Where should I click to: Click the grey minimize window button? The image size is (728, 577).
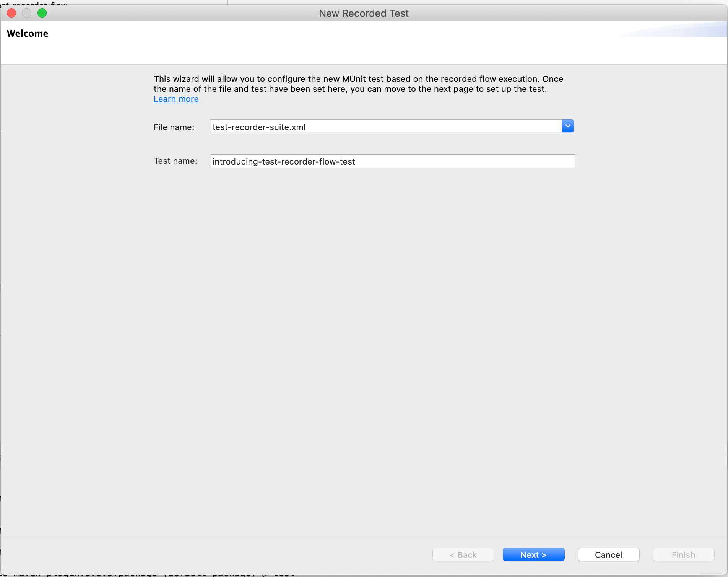click(x=27, y=13)
